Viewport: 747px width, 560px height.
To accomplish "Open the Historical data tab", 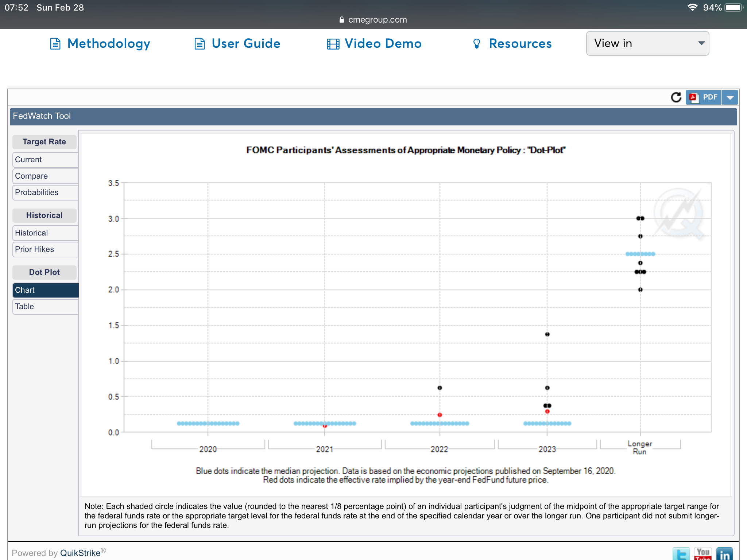I will click(45, 233).
